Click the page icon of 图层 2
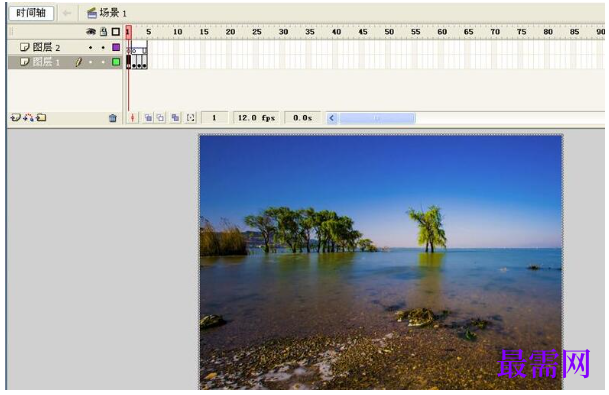Viewport: 609px width, 395px height. pos(24,47)
